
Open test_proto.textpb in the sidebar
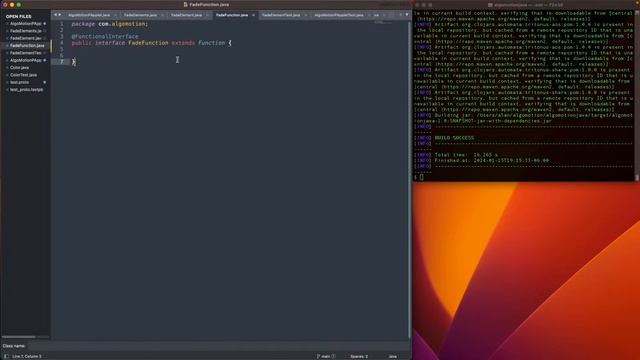coord(27,90)
